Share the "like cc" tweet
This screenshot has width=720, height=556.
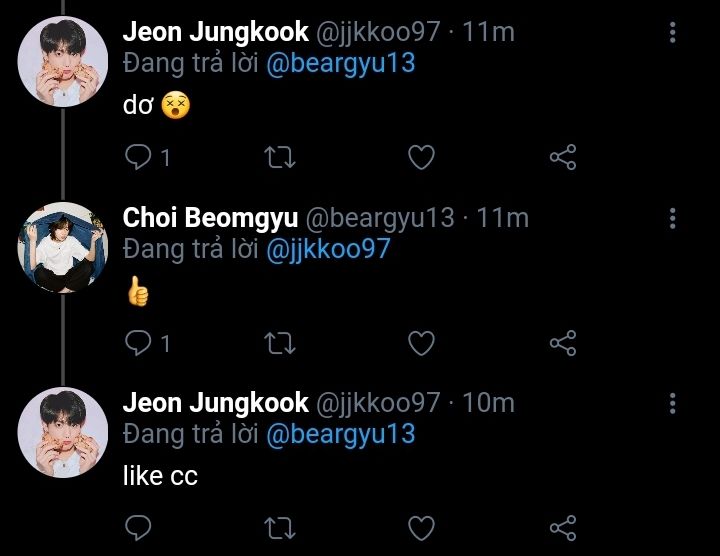(x=563, y=527)
